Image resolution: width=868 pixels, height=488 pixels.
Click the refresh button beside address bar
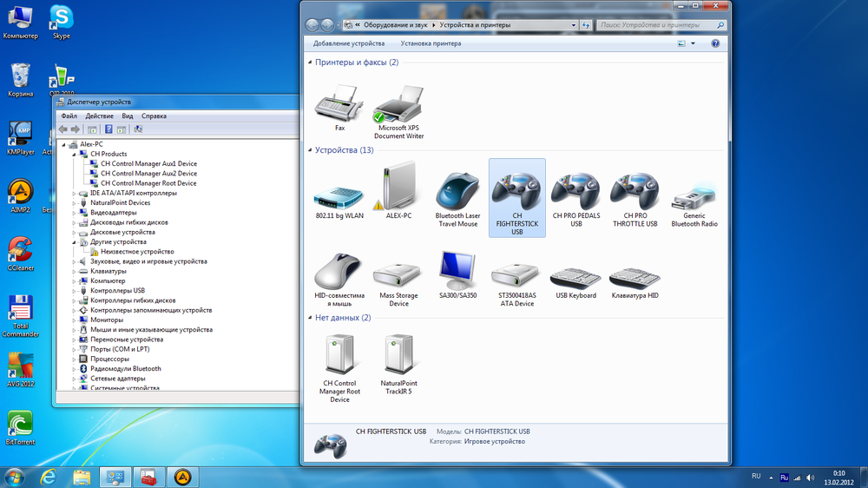[x=586, y=25]
